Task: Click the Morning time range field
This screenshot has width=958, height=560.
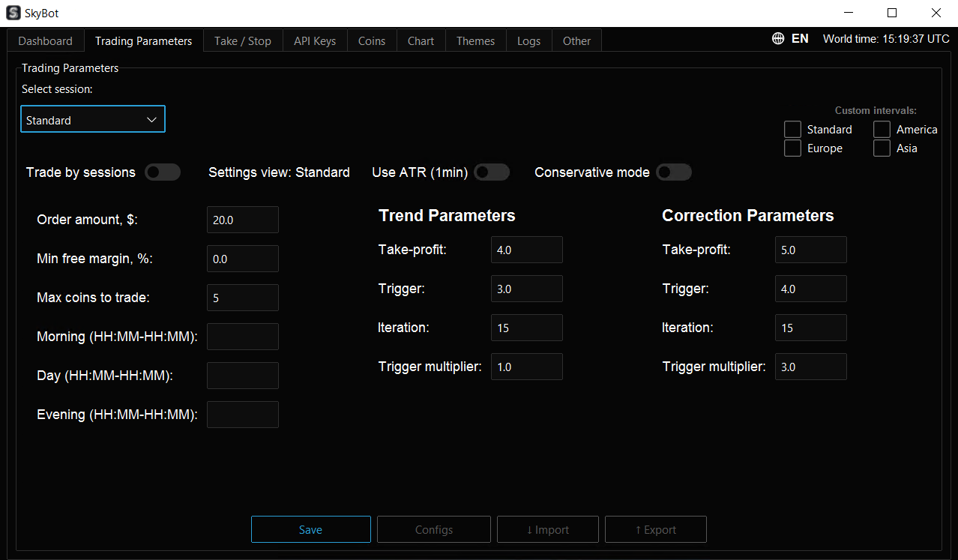Action: click(243, 337)
